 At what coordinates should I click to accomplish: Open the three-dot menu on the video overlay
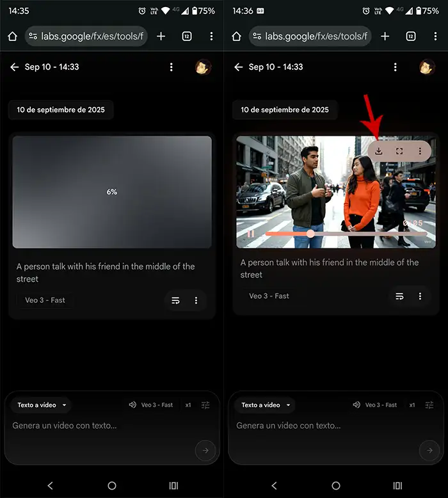click(420, 152)
